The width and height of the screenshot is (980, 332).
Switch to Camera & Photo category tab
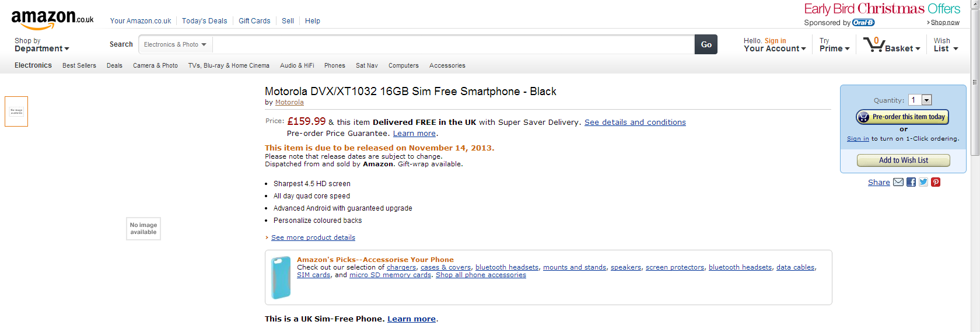[x=155, y=66]
